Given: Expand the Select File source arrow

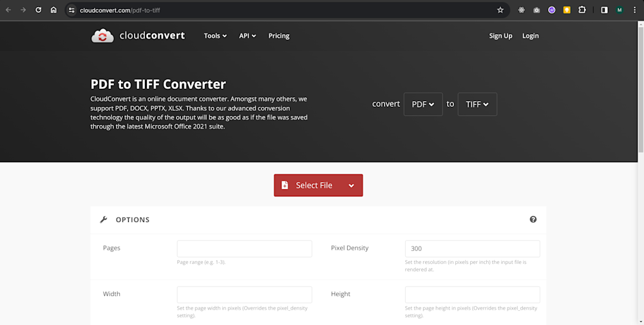Looking at the screenshot, I should coord(351,185).
